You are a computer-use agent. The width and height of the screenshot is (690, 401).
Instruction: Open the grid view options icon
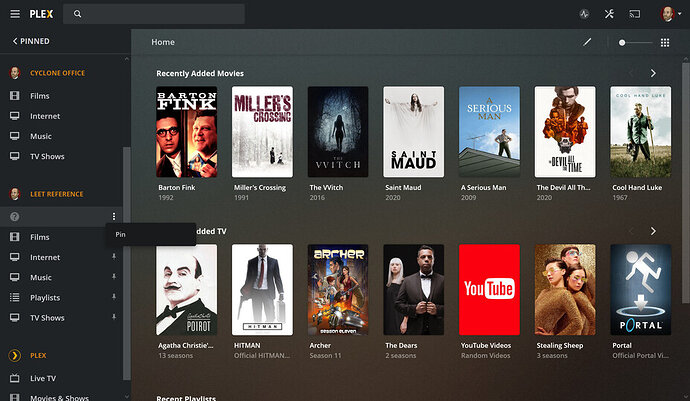tap(665, 42)
